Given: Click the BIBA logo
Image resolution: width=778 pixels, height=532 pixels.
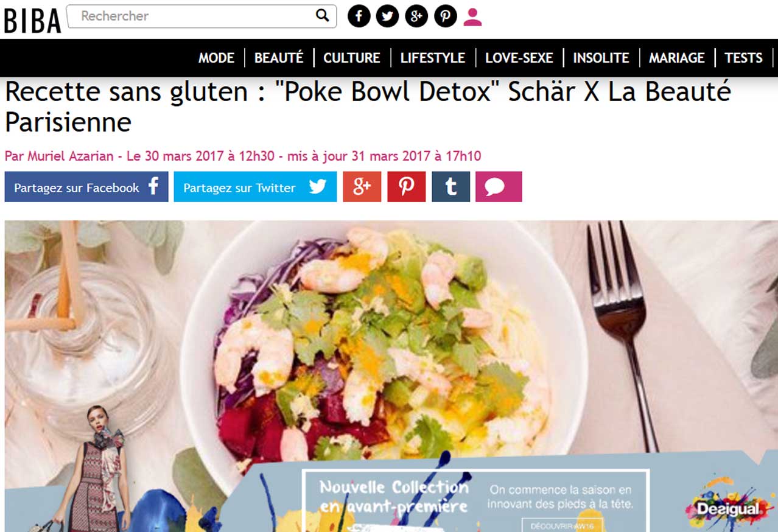Looking at the screenshot, I should (32, 19).
